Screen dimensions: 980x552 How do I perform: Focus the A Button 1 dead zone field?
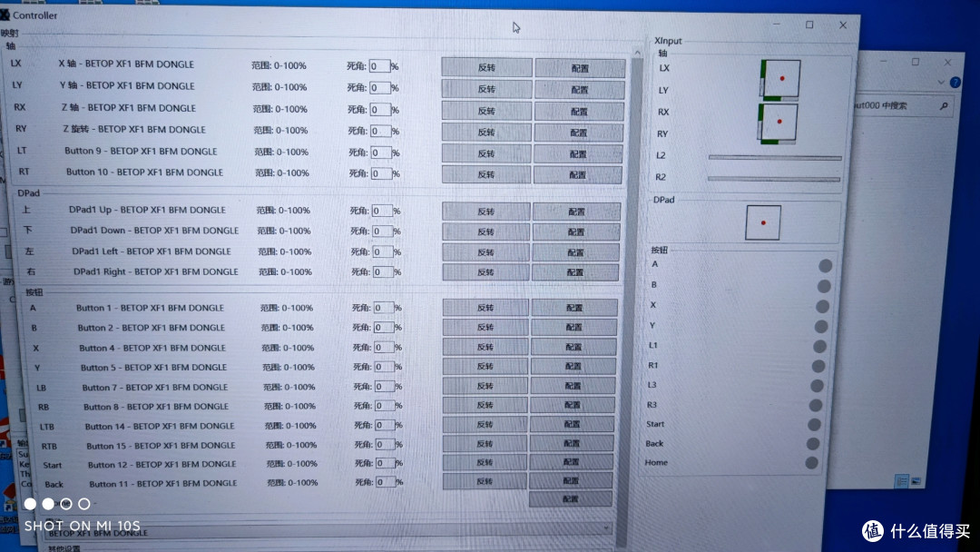[384, 308]
